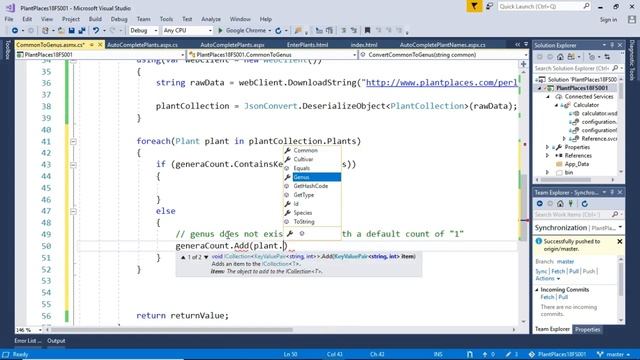Collapse the if block at line 43
640x360 pixels.
73,164
